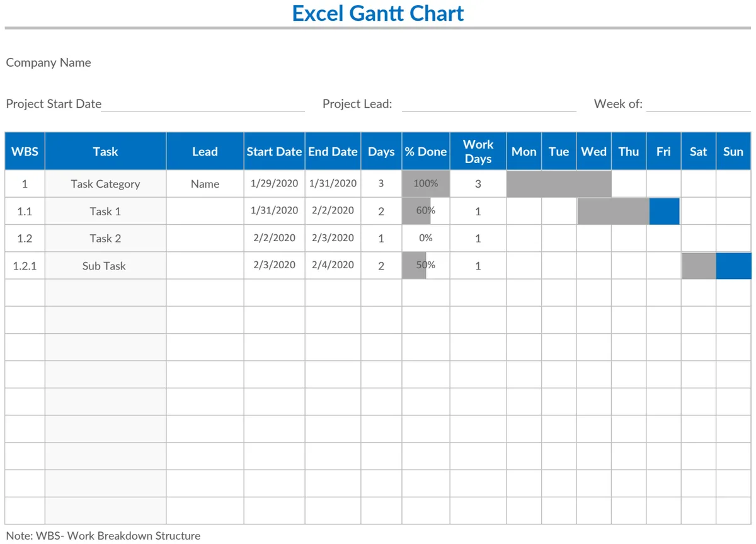Click the WBS 1.2 cell

coord(25,238)
